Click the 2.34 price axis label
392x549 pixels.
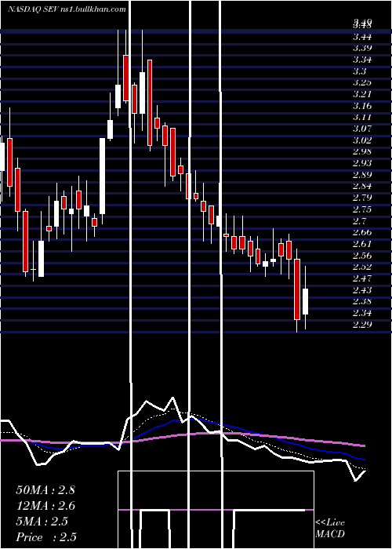(362, 312)
